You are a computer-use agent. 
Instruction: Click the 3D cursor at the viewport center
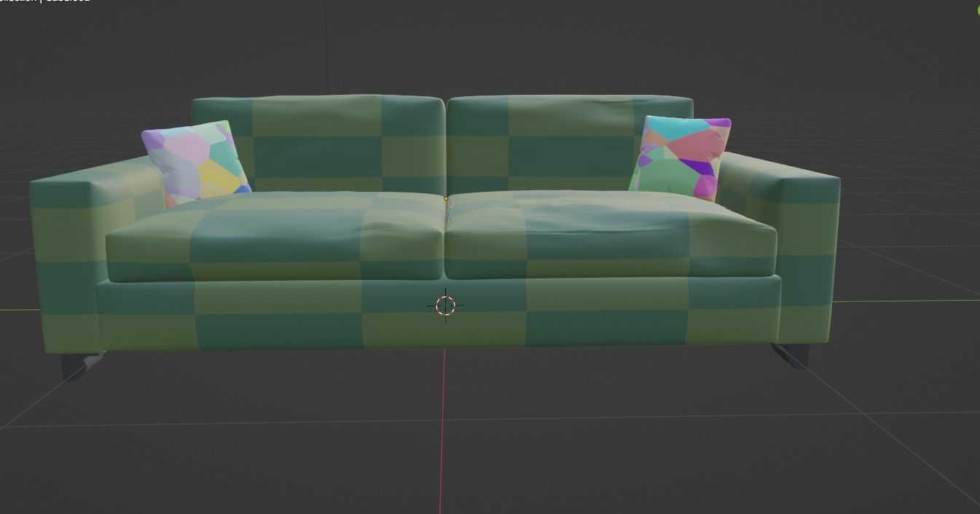[445, 305]
